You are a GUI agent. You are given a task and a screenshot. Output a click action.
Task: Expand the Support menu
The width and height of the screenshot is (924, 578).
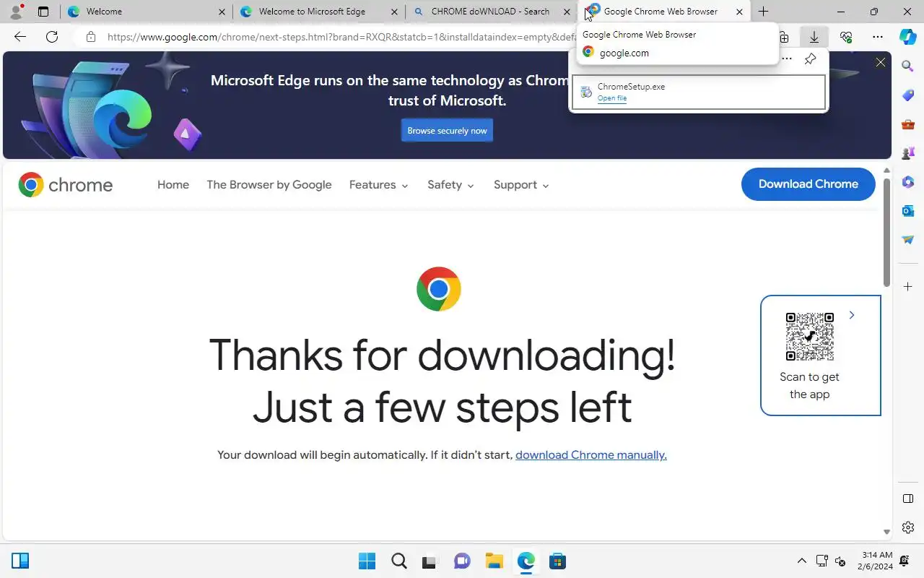coord(521,185)
